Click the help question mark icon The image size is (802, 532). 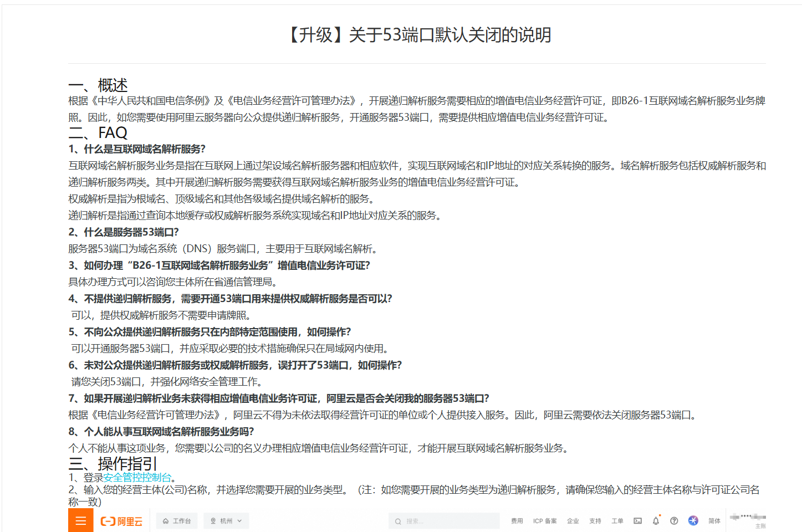click(x=674, y=521)
